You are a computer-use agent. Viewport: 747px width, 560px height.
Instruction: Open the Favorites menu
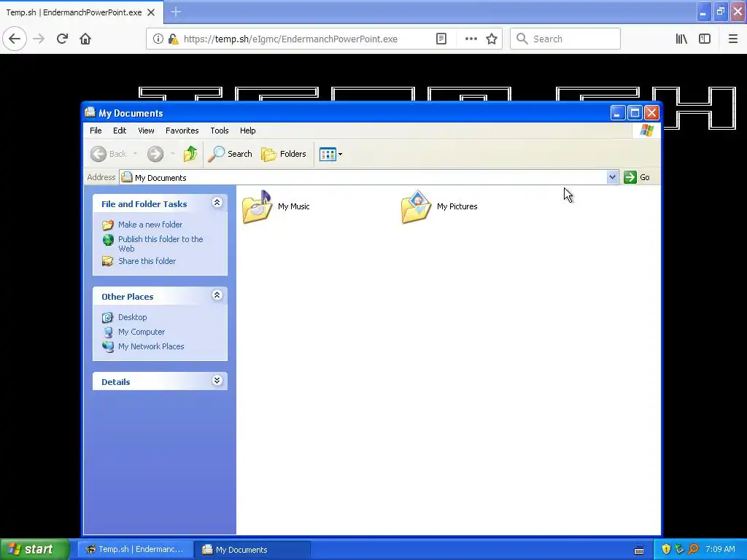point(182,131)
